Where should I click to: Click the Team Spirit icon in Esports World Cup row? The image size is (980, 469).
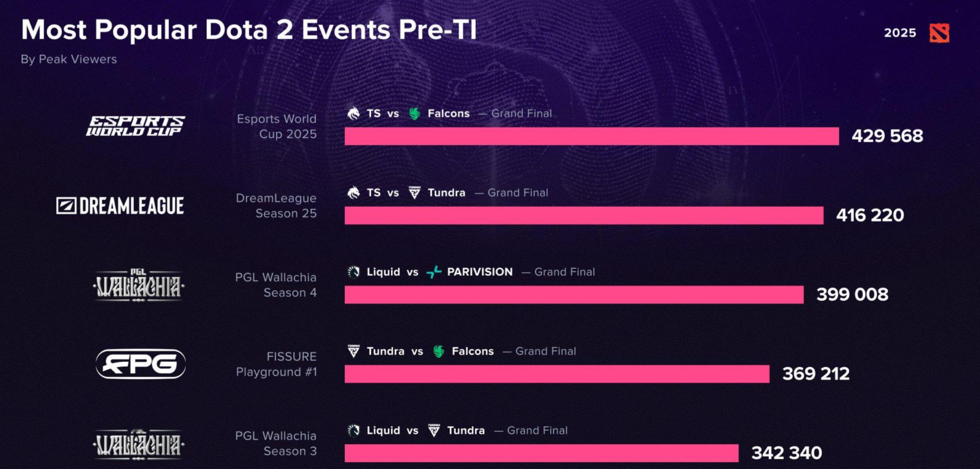(x=353, y=113)
